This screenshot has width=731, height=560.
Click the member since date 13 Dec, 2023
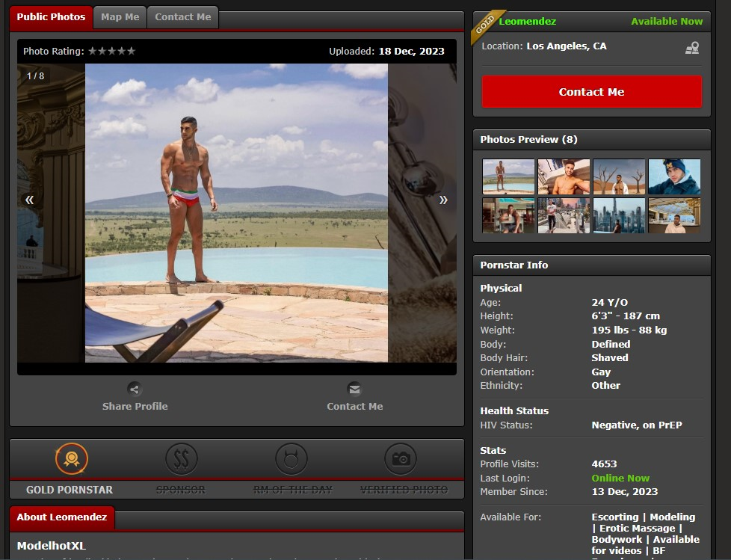pos(625,491)
